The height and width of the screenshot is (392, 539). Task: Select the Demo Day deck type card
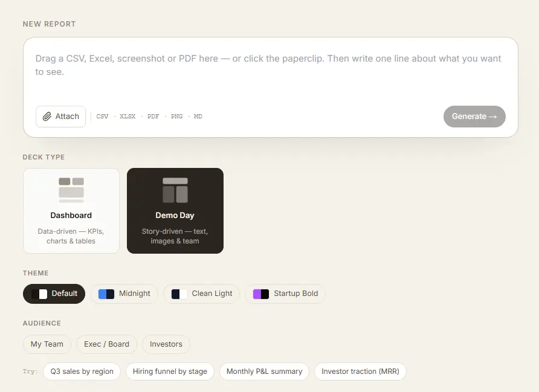[175, 211]
